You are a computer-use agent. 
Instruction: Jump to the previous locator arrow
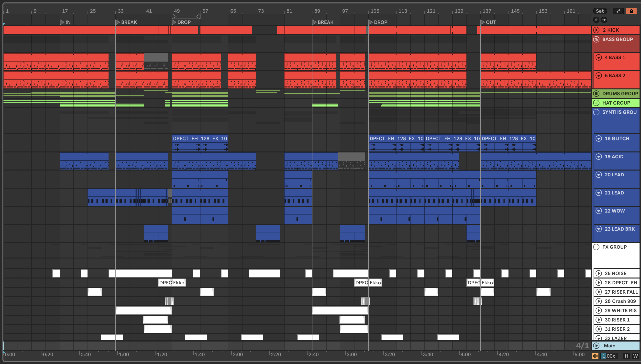[x=596, y=20]
